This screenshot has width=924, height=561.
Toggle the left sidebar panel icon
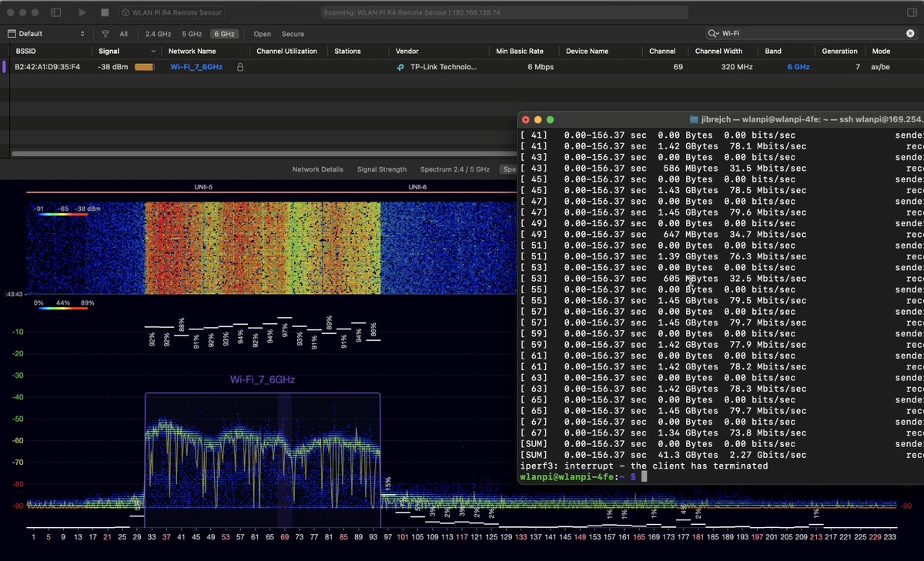click(x=55, y=12)
